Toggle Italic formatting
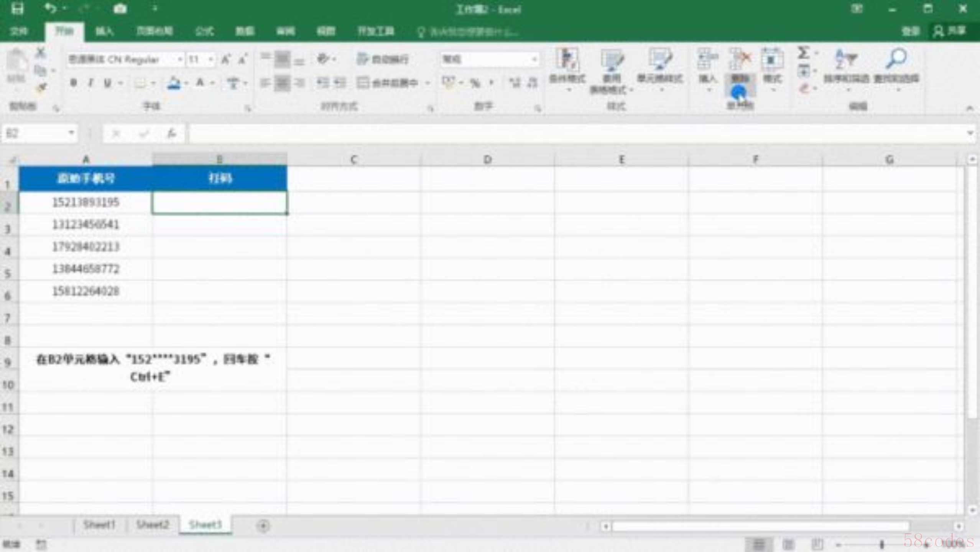Viewport: 980px width, 552px height. pyautogui.click(x=90, y=83)
